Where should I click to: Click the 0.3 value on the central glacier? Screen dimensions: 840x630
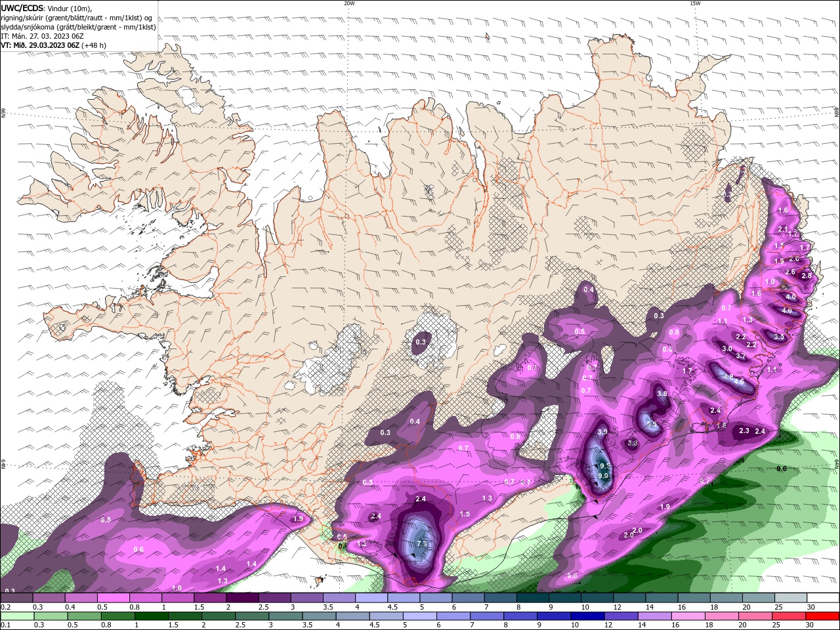(421, 342)
